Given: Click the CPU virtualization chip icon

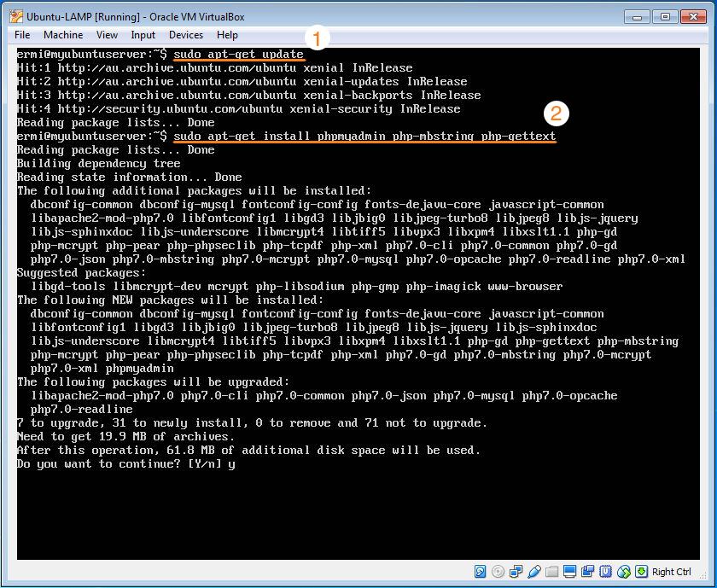Looking at the screenshot, I should [605, 572].
